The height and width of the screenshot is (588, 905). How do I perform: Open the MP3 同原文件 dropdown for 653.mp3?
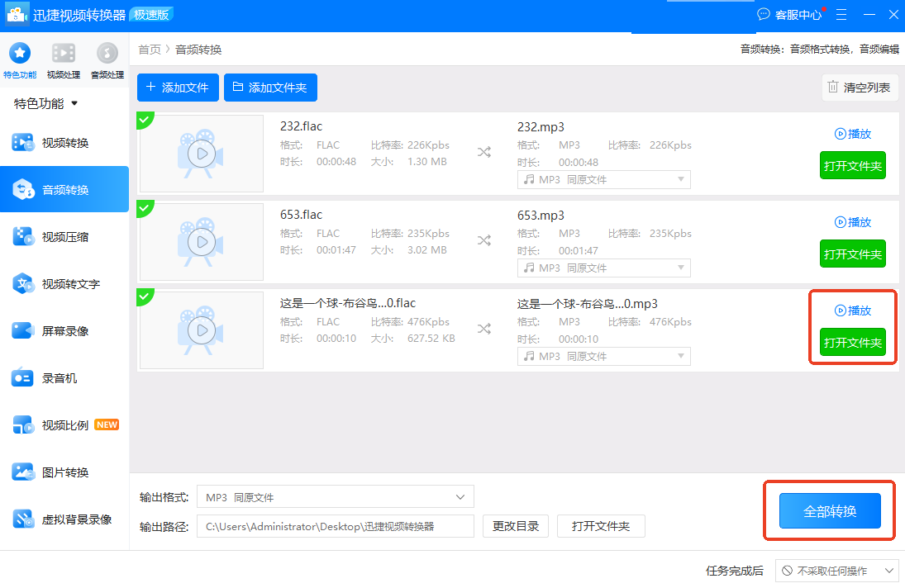pyautogui.click(x=603, y=268)
